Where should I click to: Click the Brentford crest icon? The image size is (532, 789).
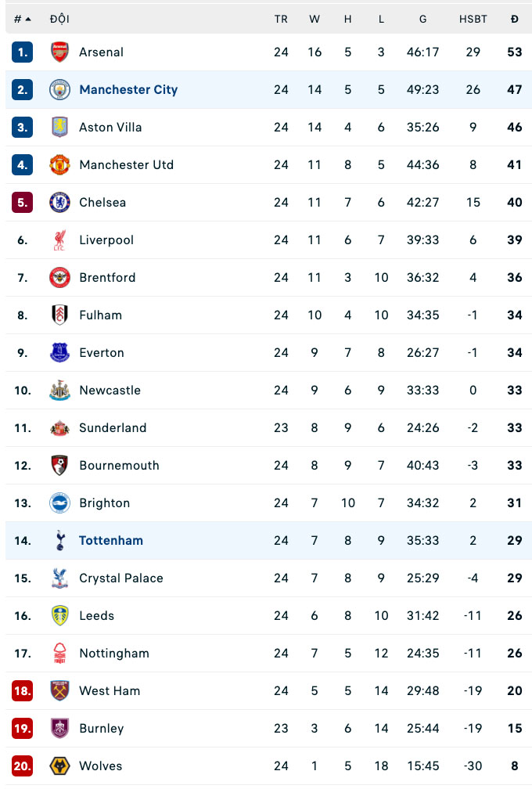pyautogui.click(x=59, y=278)
